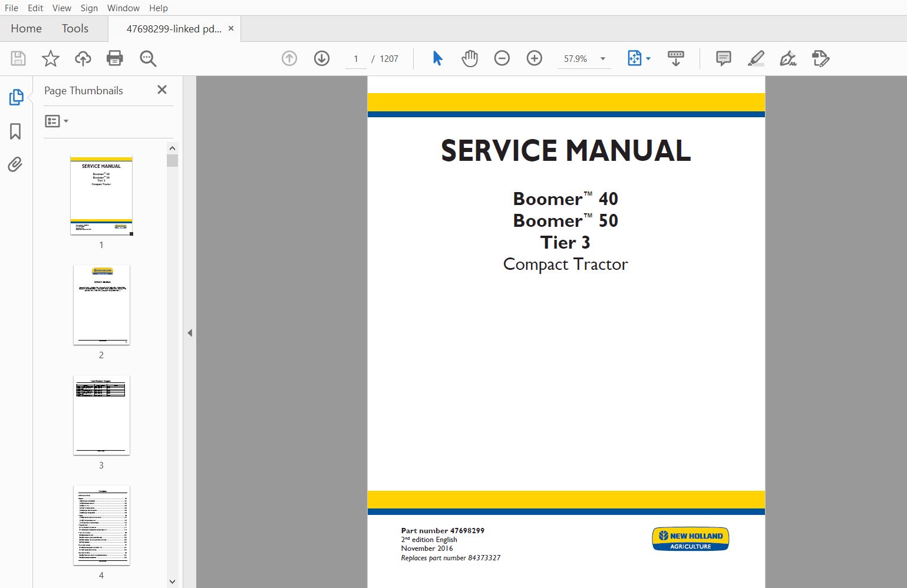The height and width of the screenshot is (588, 907).
Task: Close the Page Thumbnails panel
Action: click(x=162, y=90)
